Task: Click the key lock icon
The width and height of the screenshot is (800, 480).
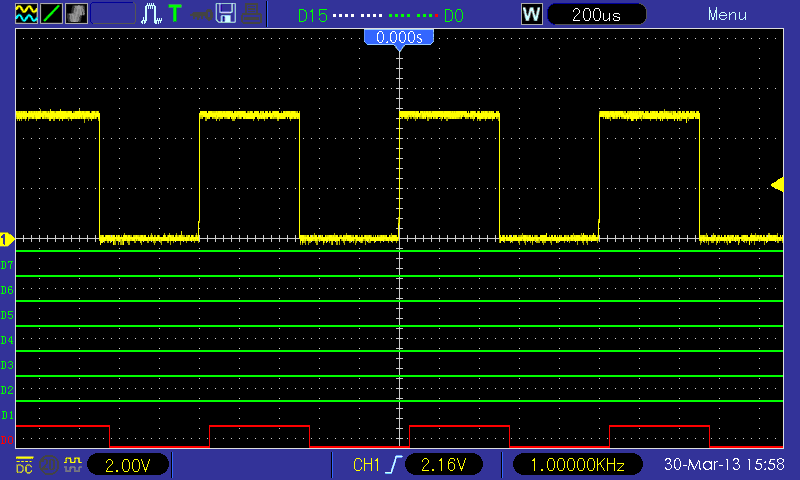Action: click(201, 15)
